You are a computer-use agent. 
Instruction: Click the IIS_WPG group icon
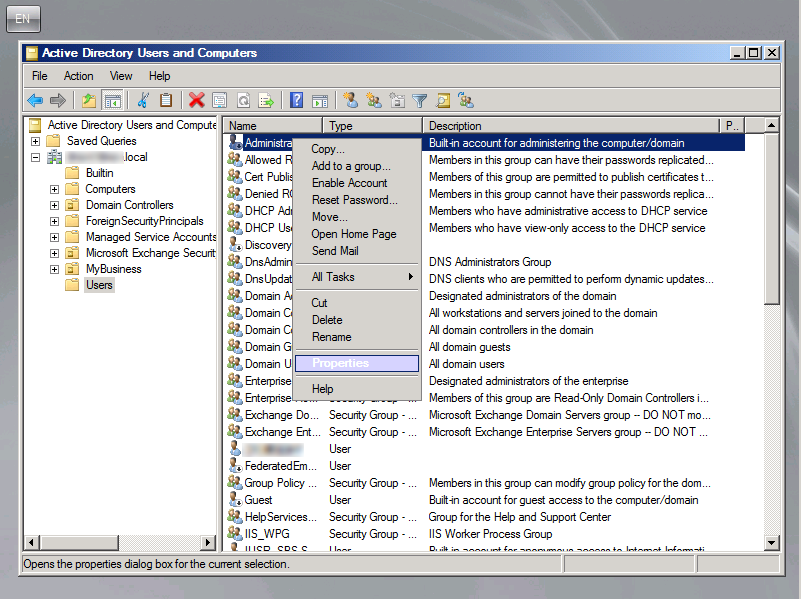click(235, 533)
